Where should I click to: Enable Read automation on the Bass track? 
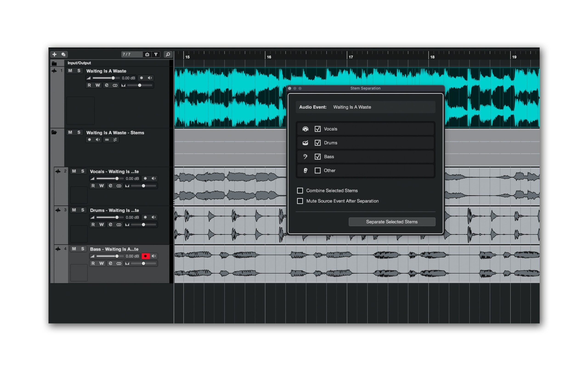click(93, 264)
